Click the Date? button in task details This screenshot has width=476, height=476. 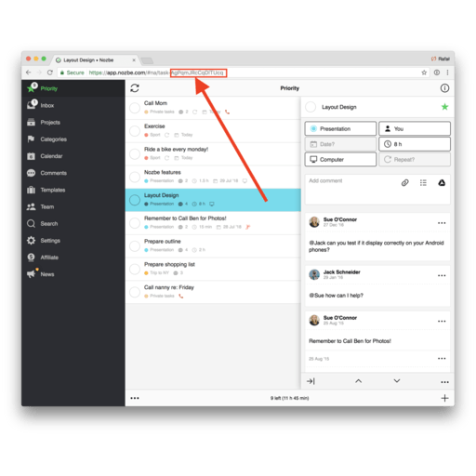[x=340, y=144]
